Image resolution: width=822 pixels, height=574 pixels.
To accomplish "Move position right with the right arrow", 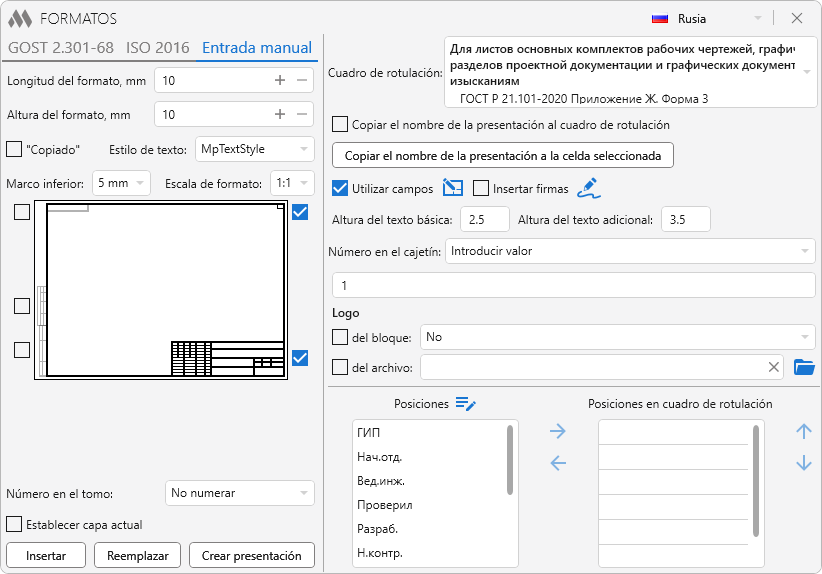I will click(x=558, y=431).
